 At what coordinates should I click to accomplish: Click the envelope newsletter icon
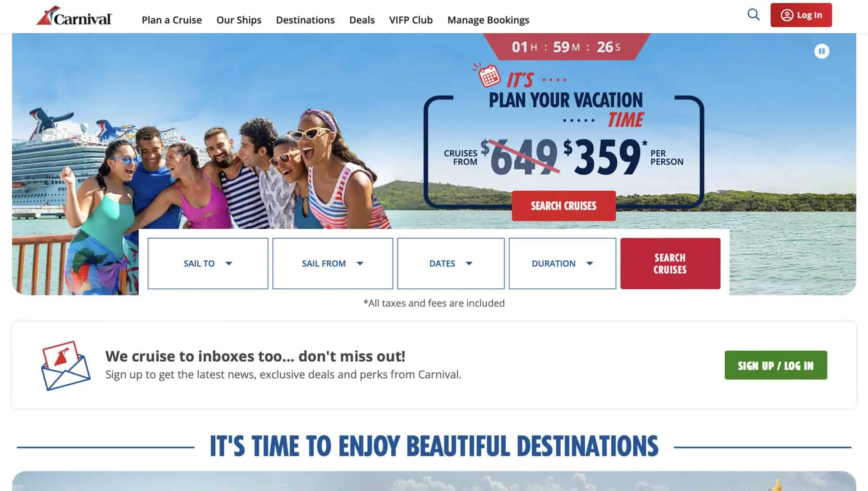pyautogui.click(x=66, y=365)
